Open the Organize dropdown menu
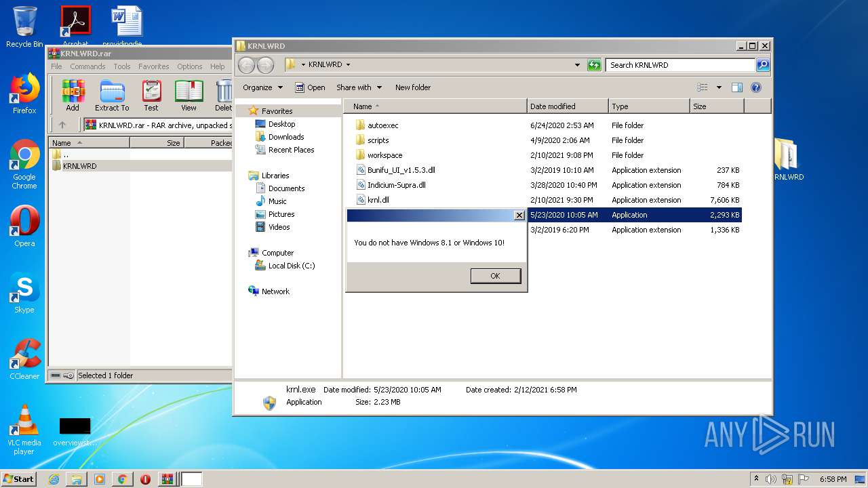Image resolution: width=868 pixels, height=488 pixels. coord(262,87)
